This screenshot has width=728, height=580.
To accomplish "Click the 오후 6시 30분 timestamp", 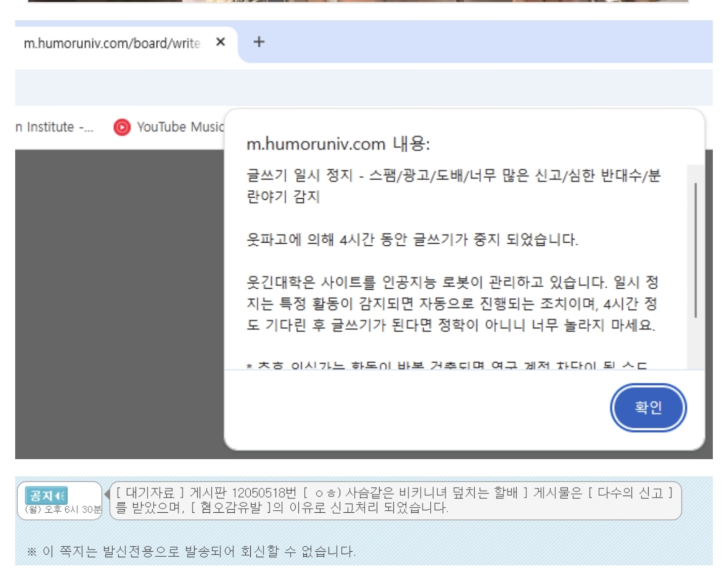I will pyautogui.click(x=63, y=509).
